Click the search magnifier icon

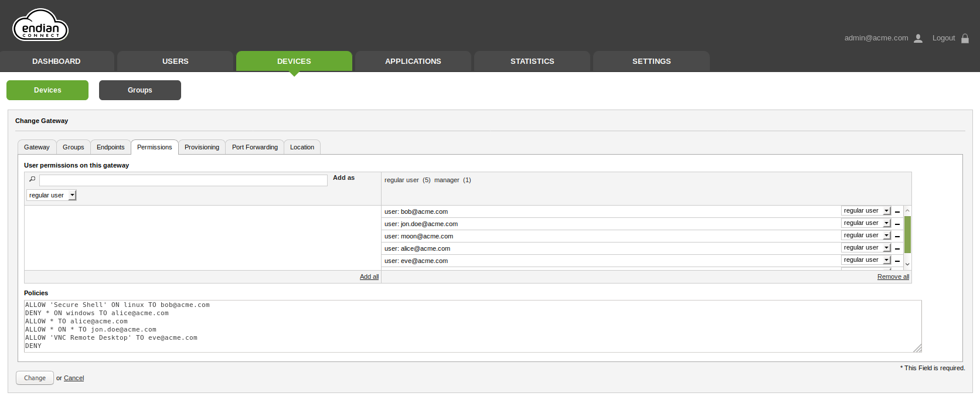click(x=32, y=179)
